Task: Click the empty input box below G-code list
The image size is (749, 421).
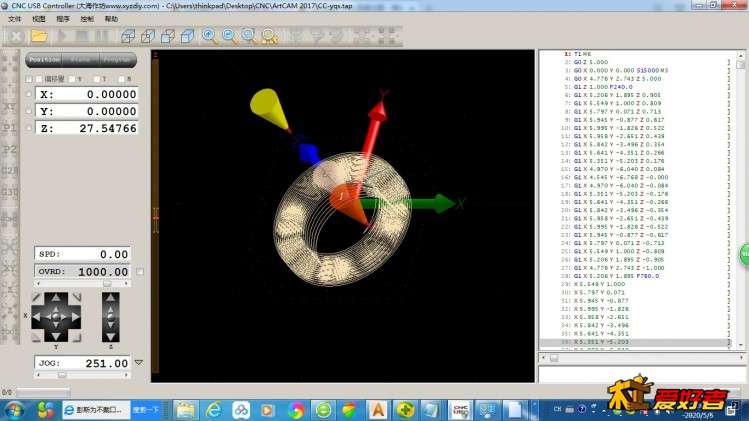Action: coord(642,374)
